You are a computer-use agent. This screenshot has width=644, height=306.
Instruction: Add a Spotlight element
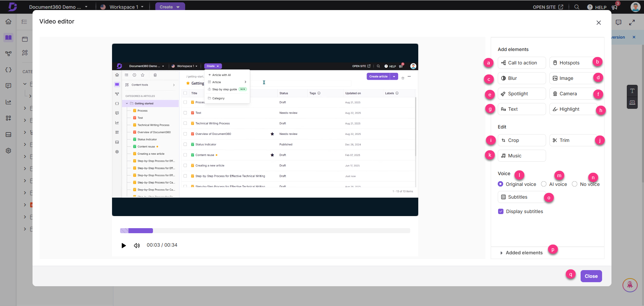pos(522,94)
